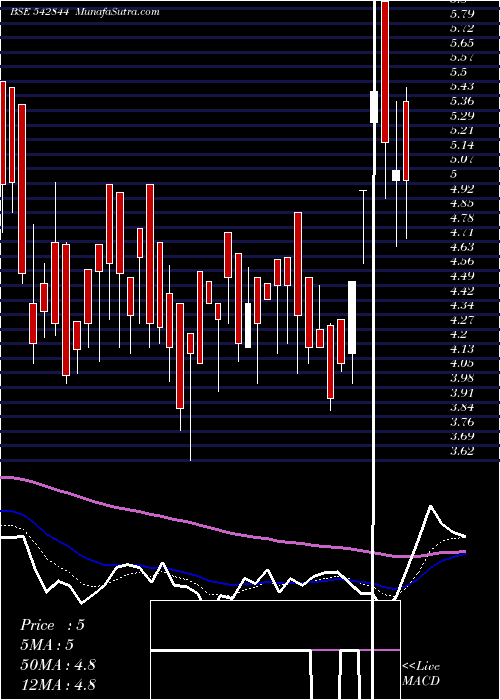This screenshot has width=500, height=700.
Task: Select the 3.69 price axis label
Action: (x=462, y=436)
